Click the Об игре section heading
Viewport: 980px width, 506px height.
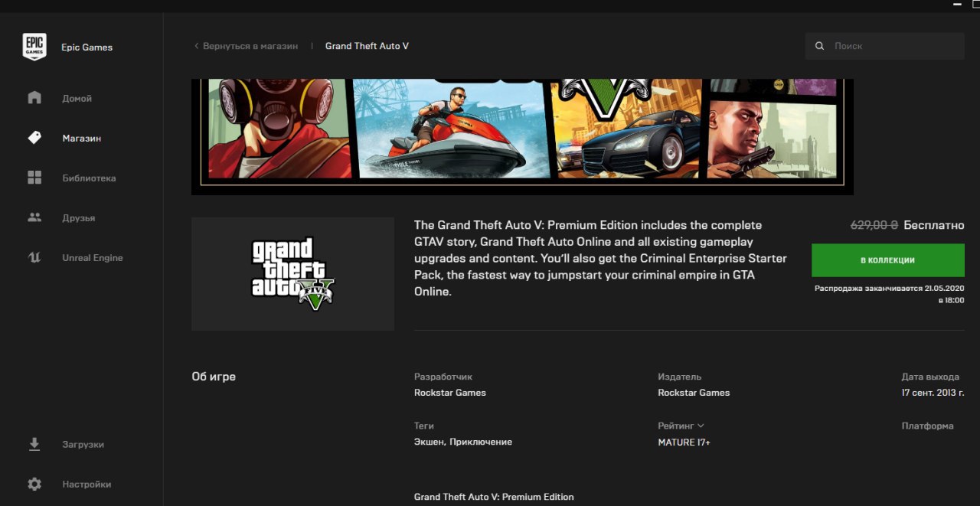214,377
